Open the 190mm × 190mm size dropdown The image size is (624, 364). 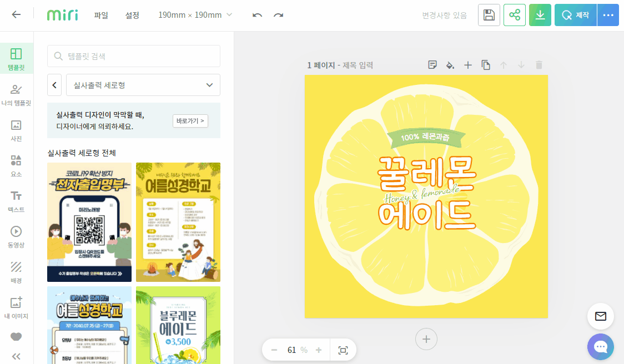(195, 15)
